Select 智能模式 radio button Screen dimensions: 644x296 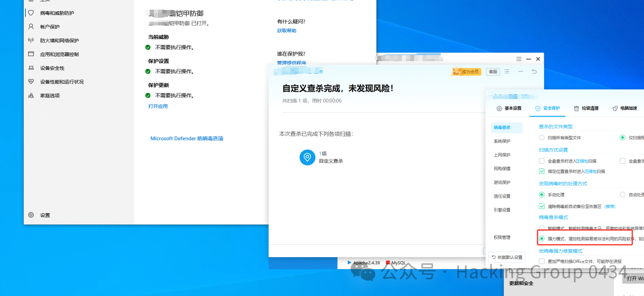click(x=542, y=228)
